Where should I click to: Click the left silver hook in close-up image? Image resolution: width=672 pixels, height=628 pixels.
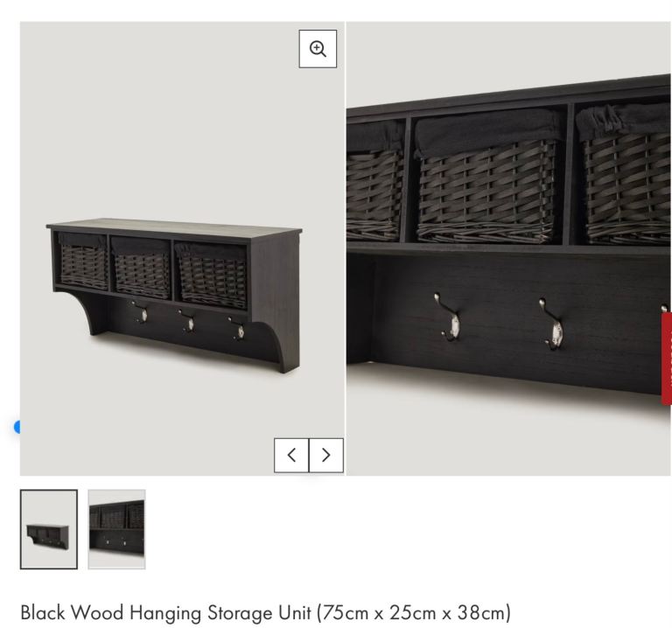(x=447, y=317)
